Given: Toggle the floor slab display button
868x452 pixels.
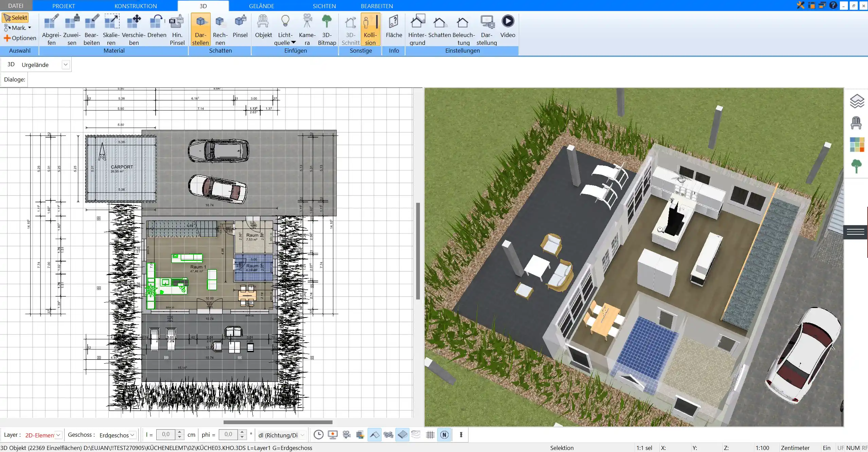Looking at the screenshot, I should coord(402,435).
